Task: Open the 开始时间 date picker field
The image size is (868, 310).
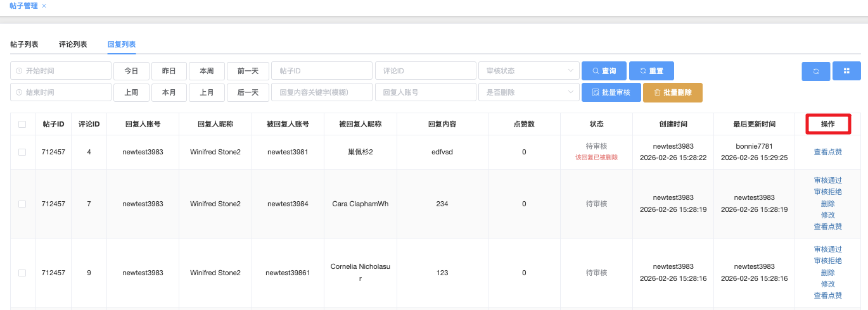Action: tap(61, 71)
